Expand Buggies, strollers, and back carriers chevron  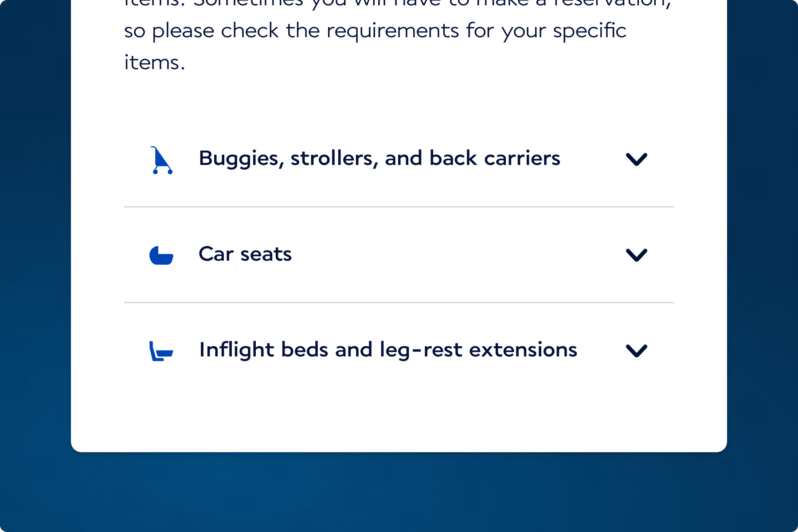636,159
